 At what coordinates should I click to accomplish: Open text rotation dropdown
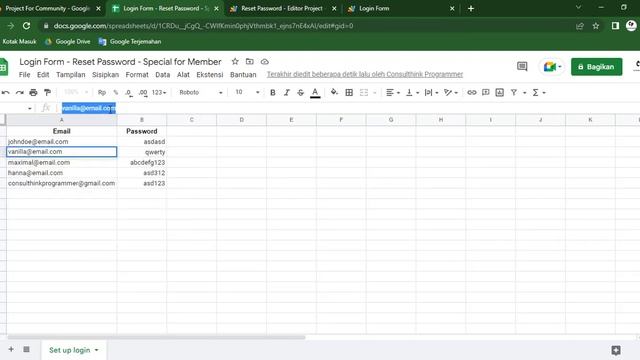451,93
